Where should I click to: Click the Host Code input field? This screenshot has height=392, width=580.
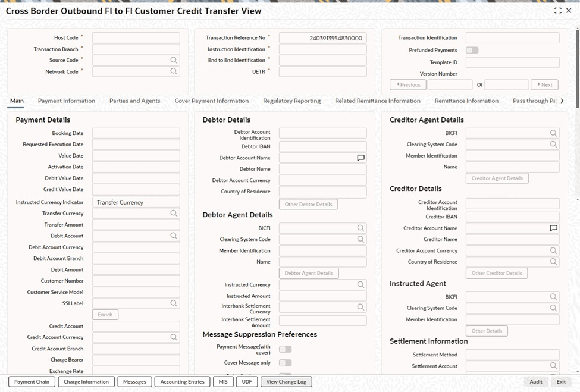coord(136,37)
